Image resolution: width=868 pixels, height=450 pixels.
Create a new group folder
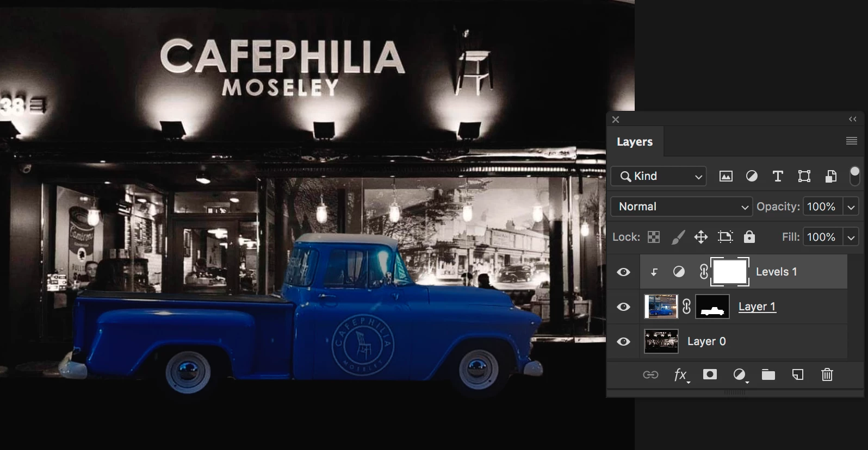tap(768, 374)
